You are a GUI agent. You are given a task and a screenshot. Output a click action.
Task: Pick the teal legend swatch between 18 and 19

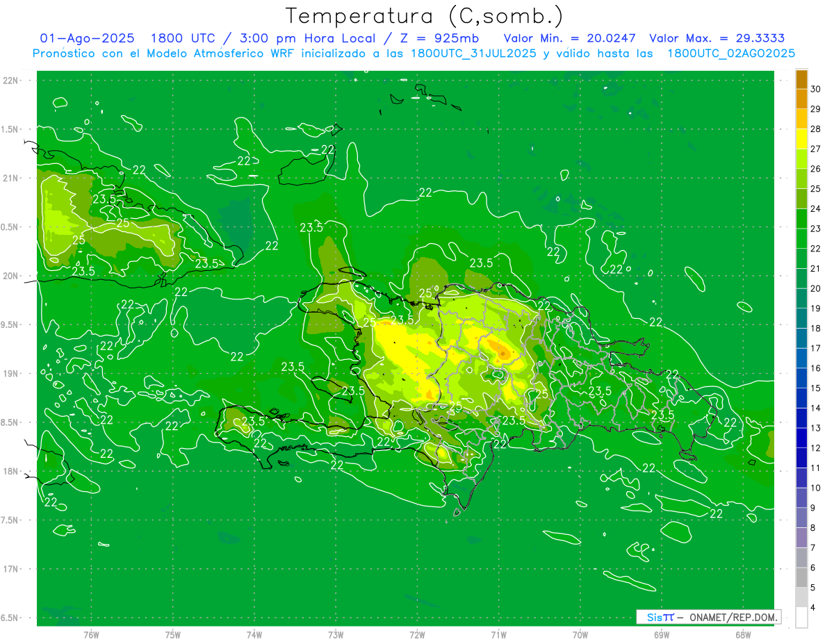[x=802, y=319]
